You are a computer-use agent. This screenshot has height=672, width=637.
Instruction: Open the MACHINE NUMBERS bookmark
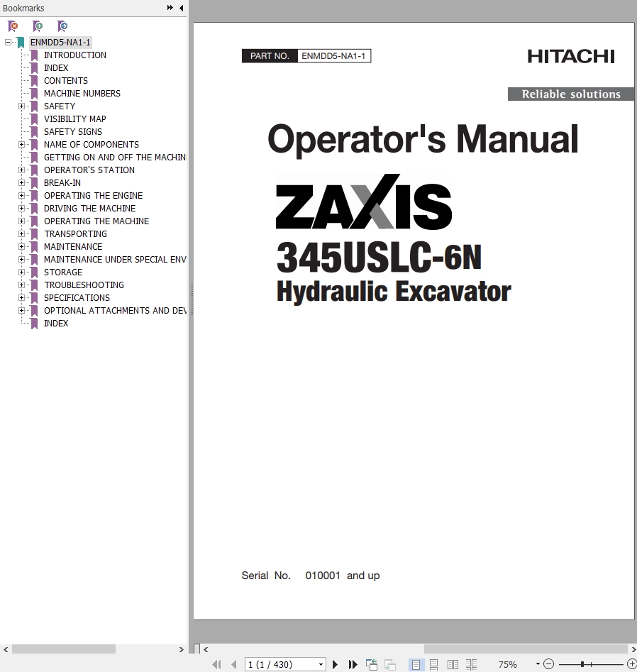[82, 94]
